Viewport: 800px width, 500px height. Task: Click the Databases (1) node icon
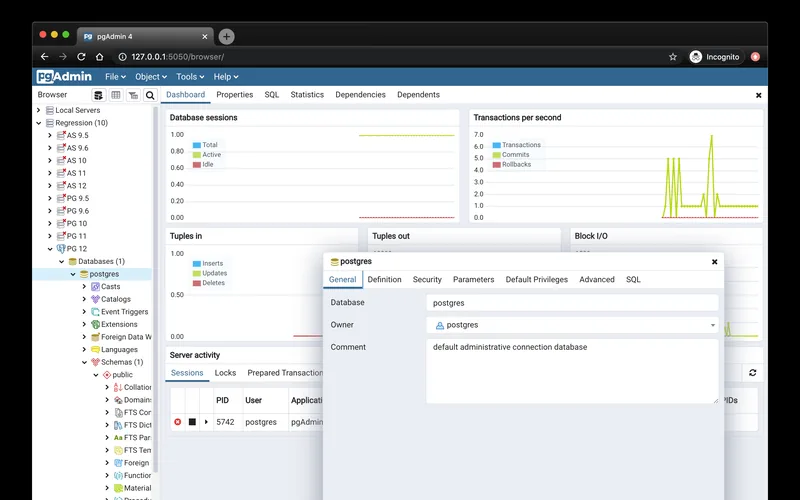click(72, 261)
